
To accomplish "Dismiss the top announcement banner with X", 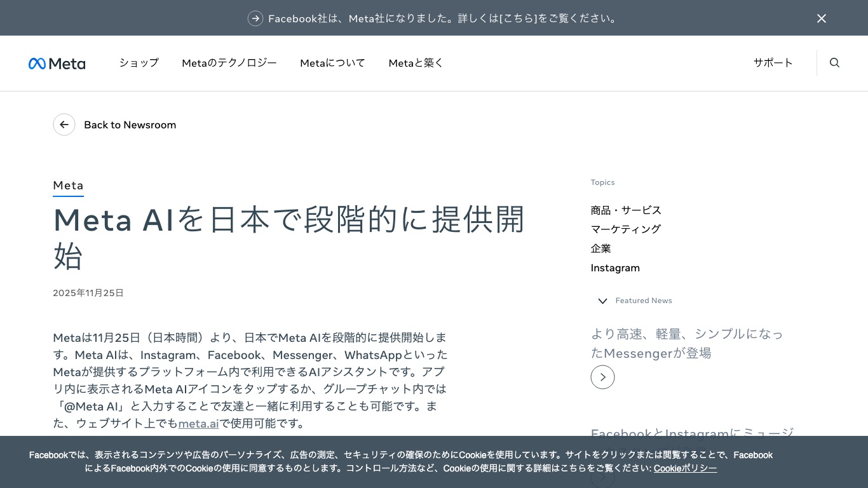I will coord(822,18).
